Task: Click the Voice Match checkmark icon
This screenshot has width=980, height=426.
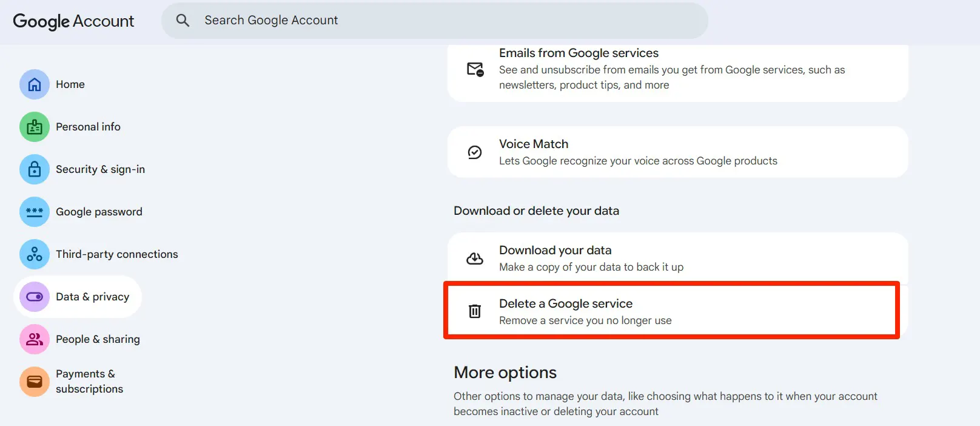Action: 475,152
